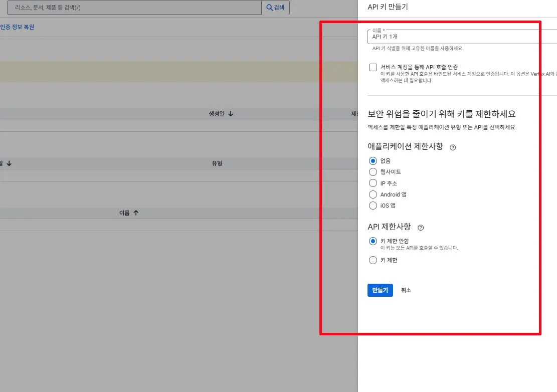Select the IP 주소 restriction
This screenshot has height=392, width=557.
coord(373,183)
